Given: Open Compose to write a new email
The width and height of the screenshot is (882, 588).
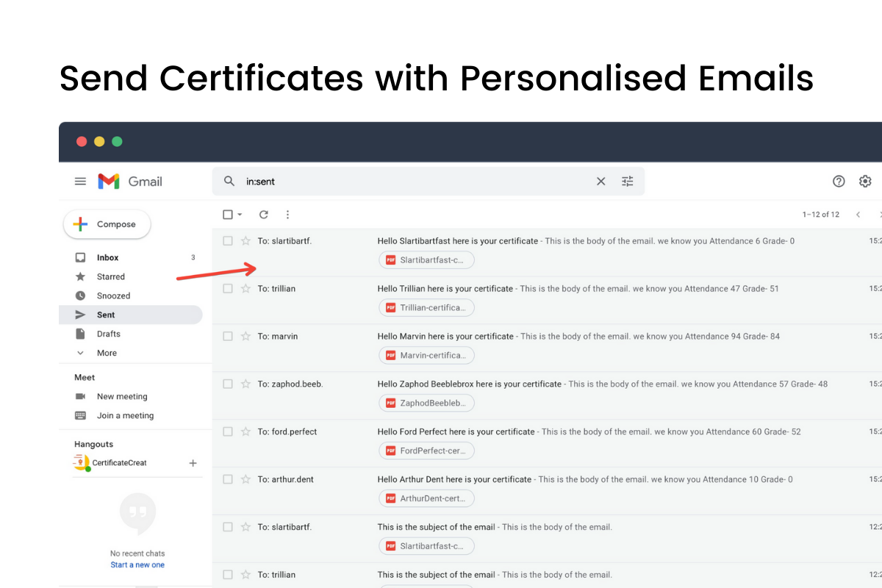Looking at the screenshot, I should (107, 224).
